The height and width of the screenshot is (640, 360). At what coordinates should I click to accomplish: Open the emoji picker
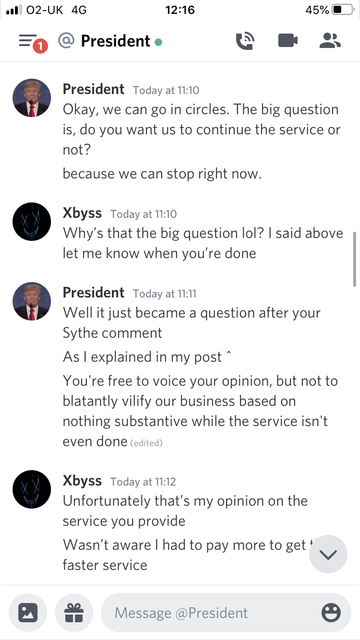click(331, 613)
